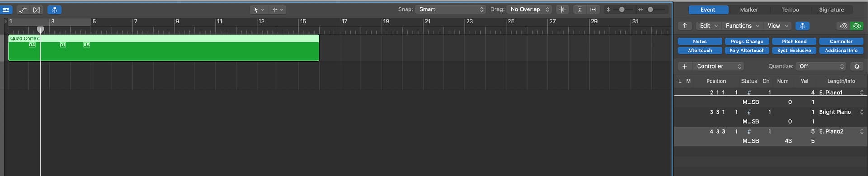Open the Drag No Overlap dropdown

tap(530, 9)
